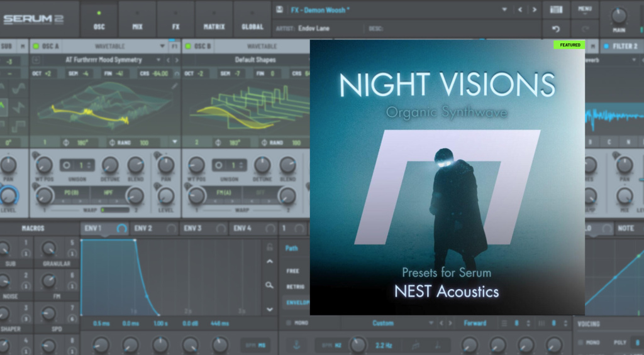This screenshot has width=644, height=355.
Task: Click the undo arrow icon
Action: 556,29
